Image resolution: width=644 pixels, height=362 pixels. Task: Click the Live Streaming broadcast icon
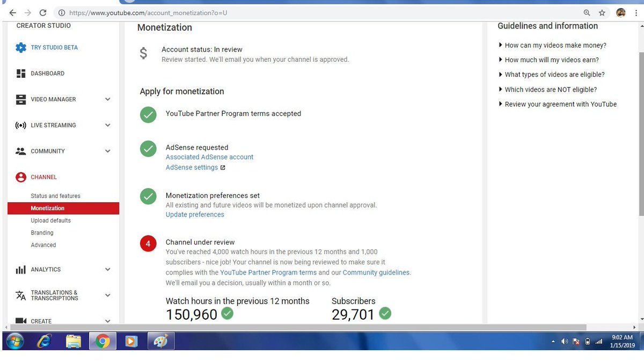pyautogui.click(x=21, y=125)
